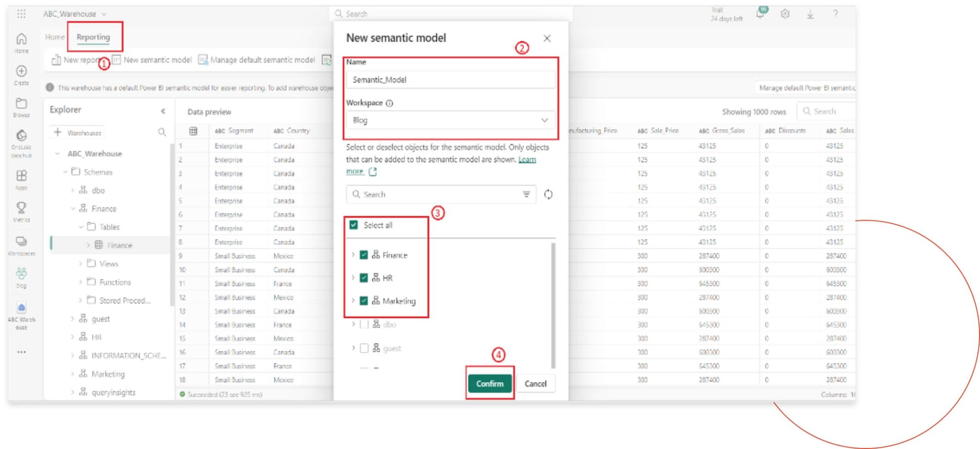Open OneLake data hub in sidebar

click(x=22, y=144)
